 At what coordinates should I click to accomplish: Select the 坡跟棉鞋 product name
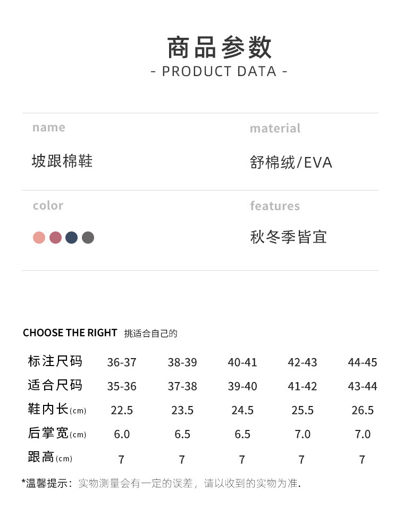click(62, 161)
